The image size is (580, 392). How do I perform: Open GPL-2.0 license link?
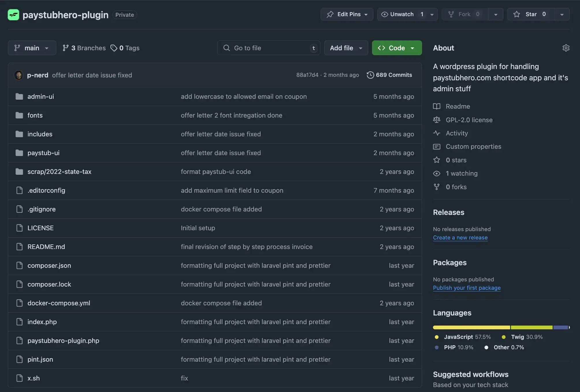point(469,120)
